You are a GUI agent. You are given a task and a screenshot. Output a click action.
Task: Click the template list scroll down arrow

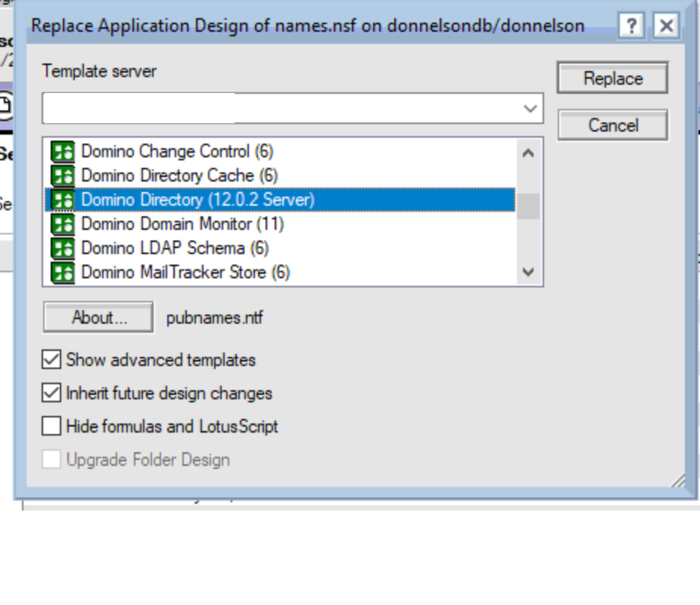[x=528, y=271]
